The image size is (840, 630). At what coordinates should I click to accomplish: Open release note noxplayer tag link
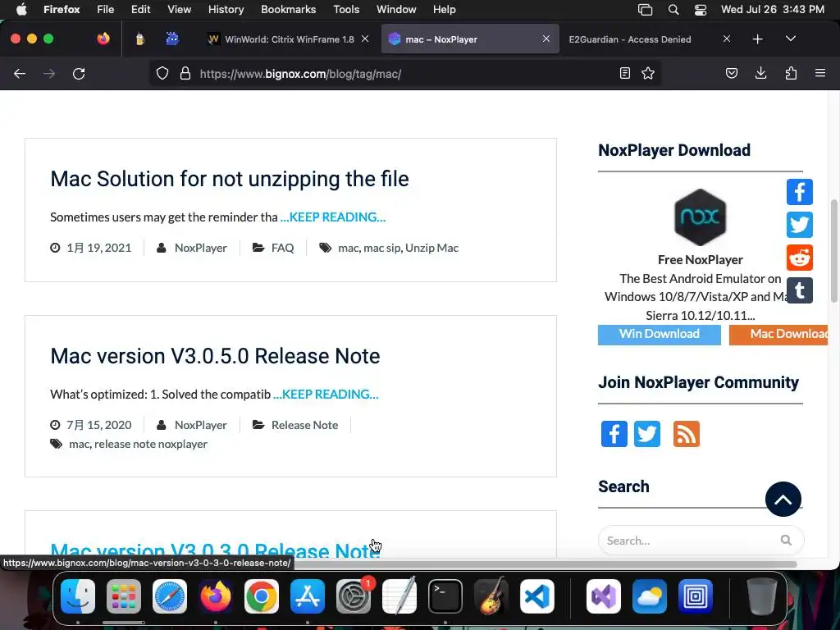(x=151, y=444)
